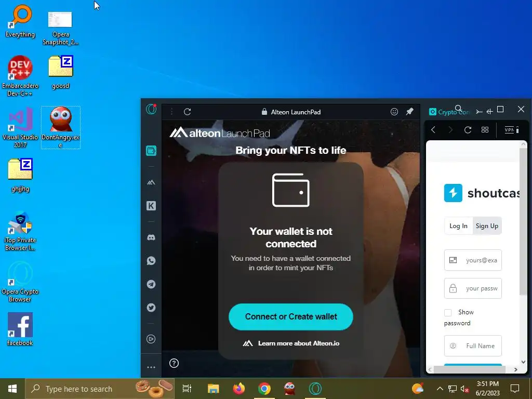Open Learn more about Alteon.io link
The image size is (532, 399).
click(x=291, y=343)
